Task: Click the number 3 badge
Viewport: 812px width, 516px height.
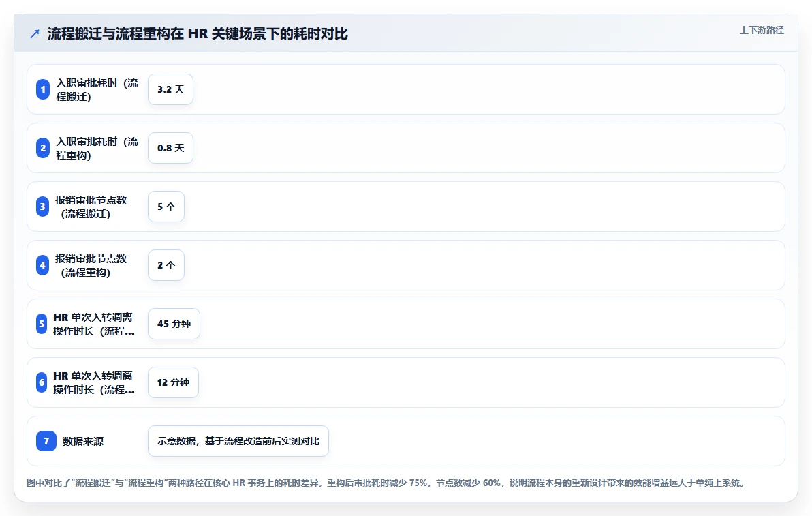Action: click(x=42, y=206)
